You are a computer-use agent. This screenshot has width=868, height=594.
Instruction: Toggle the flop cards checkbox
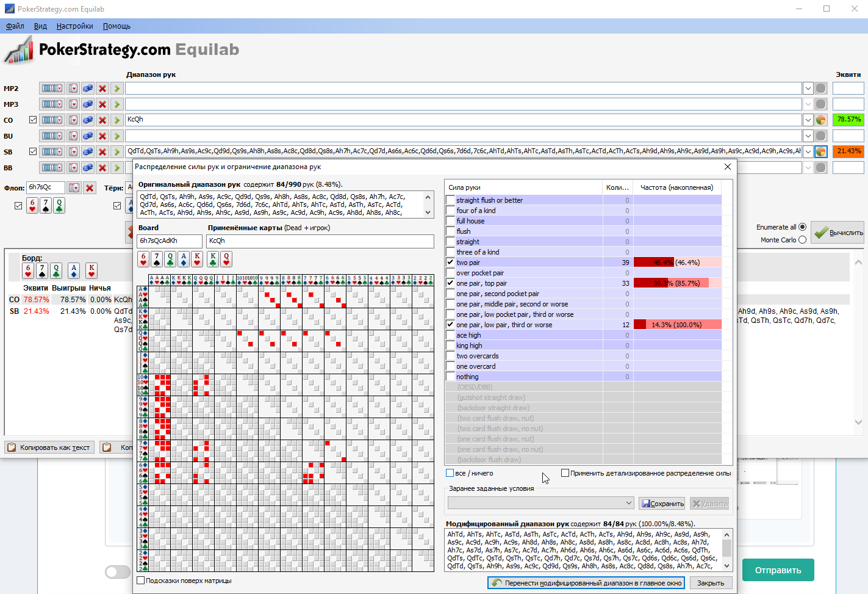[18, 206]
